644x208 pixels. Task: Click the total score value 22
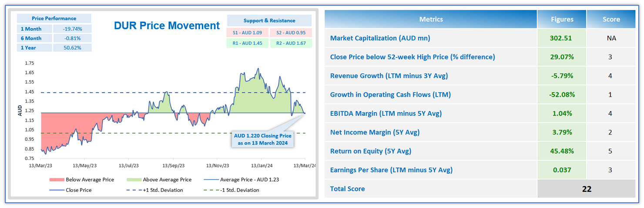[587, 189]
